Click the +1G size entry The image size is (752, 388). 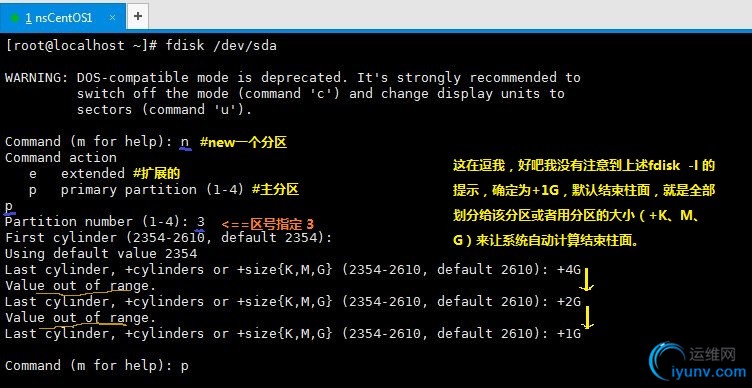coord(569,334)
